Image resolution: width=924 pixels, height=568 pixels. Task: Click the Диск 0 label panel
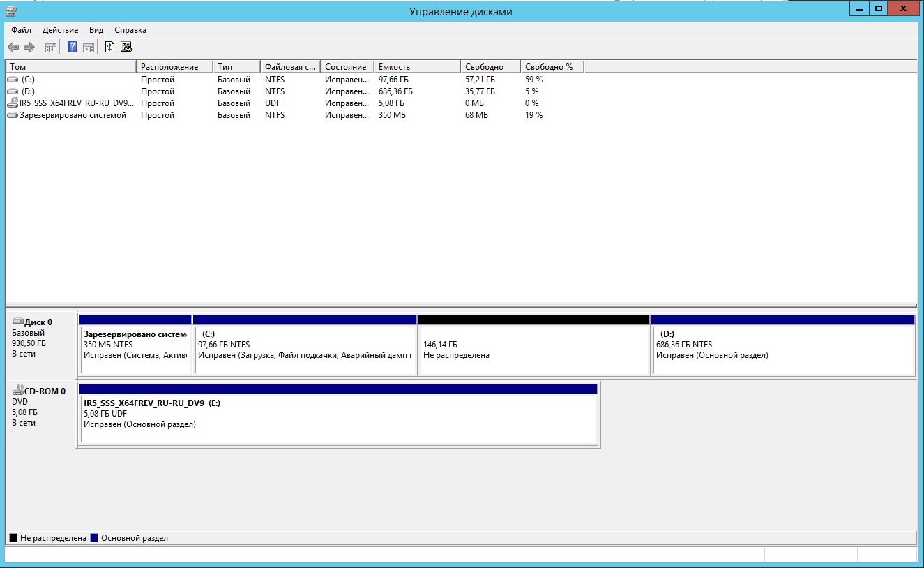(41, 345)
